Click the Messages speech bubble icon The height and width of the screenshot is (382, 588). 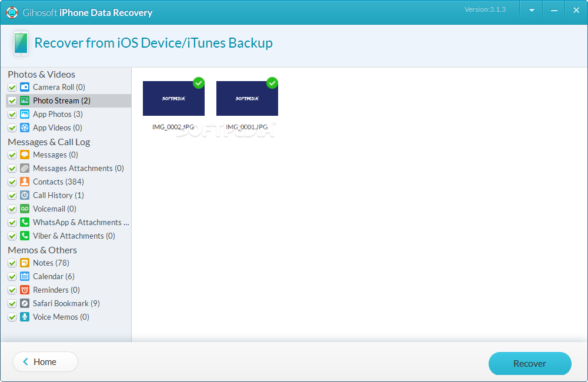click(x=25, y=155)
